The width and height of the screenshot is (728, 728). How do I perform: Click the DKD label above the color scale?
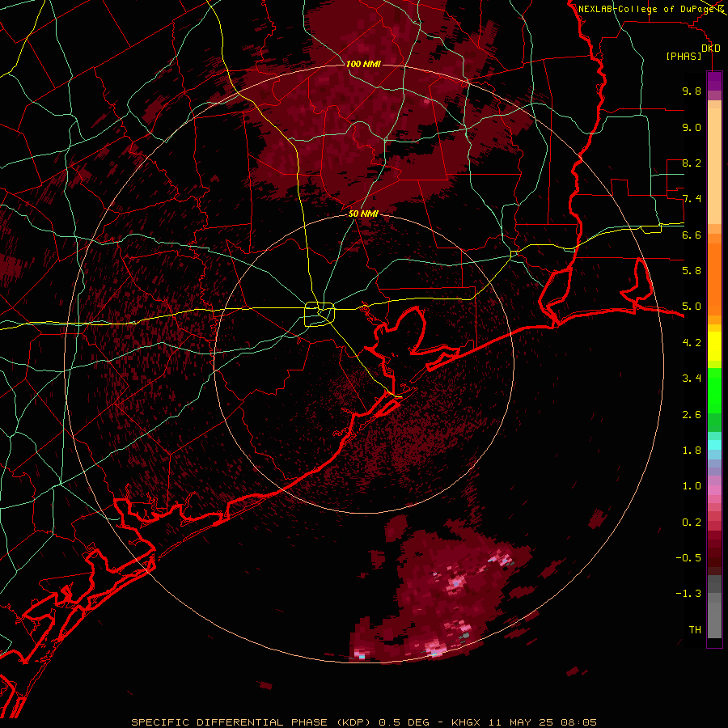[710, 48]
